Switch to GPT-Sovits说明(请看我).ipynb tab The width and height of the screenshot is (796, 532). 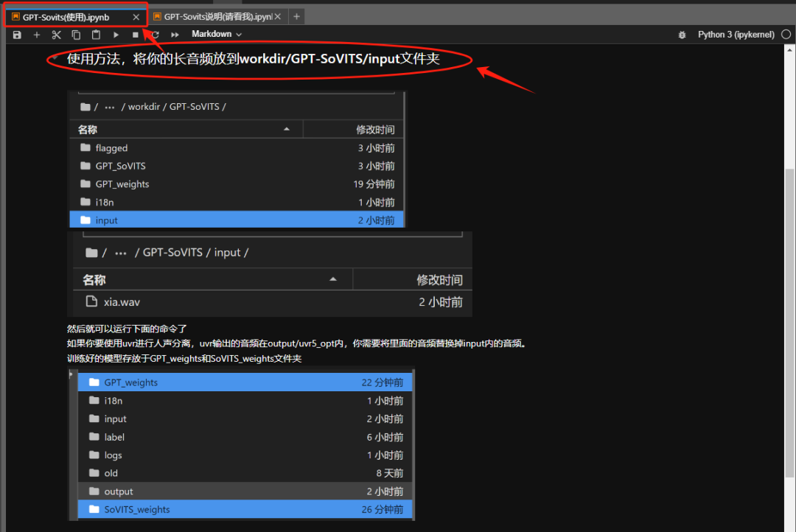pyautogui.click(x=217, y=17)
